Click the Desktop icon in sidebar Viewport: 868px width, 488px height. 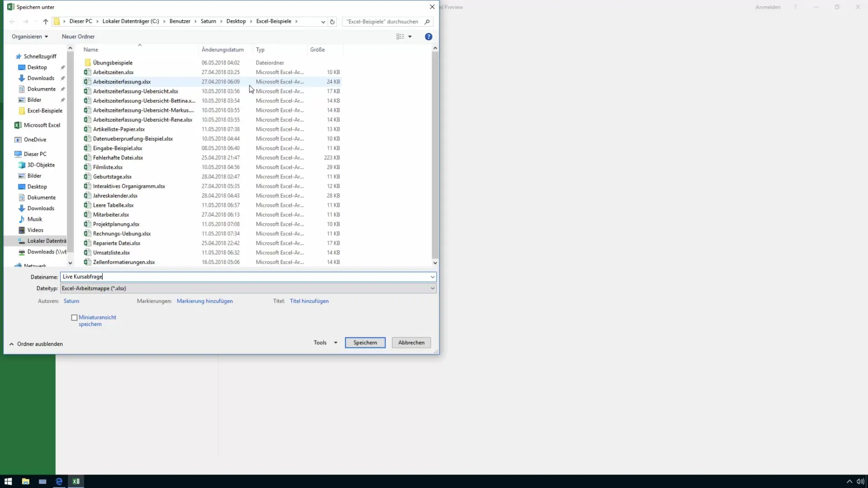point(37,67)
